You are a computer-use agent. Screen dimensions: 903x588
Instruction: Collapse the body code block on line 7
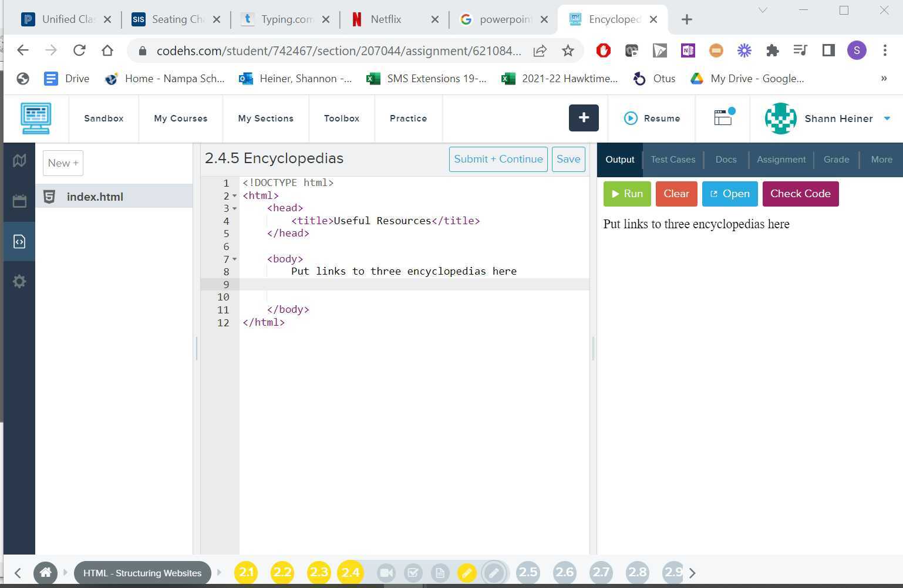(x=234, y=259)
